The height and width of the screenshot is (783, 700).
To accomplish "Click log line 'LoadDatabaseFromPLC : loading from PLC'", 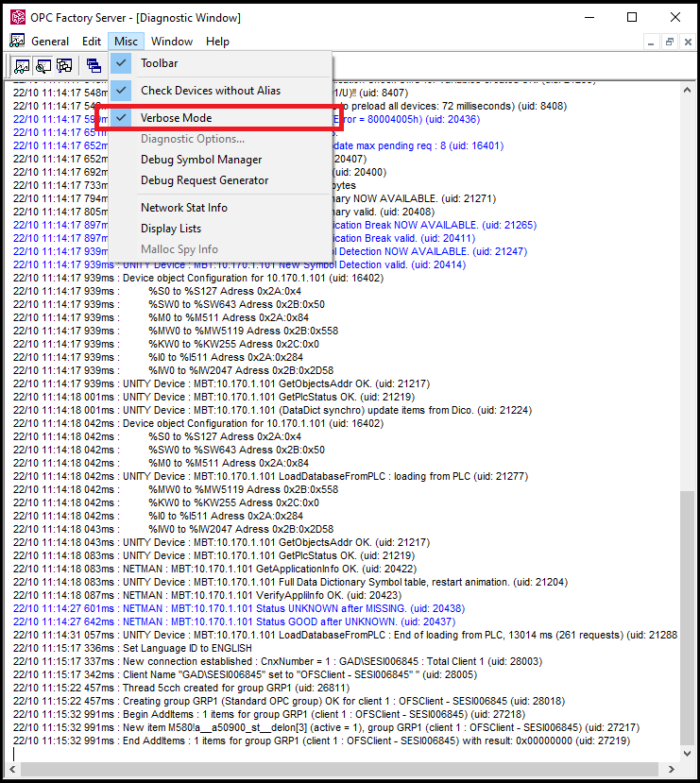I will (x=270, y=476).
